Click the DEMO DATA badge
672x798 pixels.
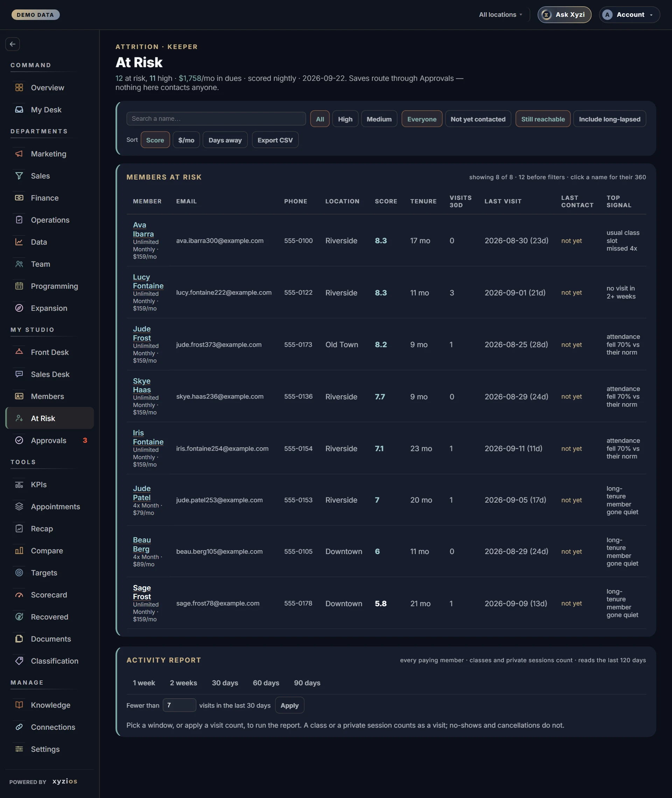point(35,15)
